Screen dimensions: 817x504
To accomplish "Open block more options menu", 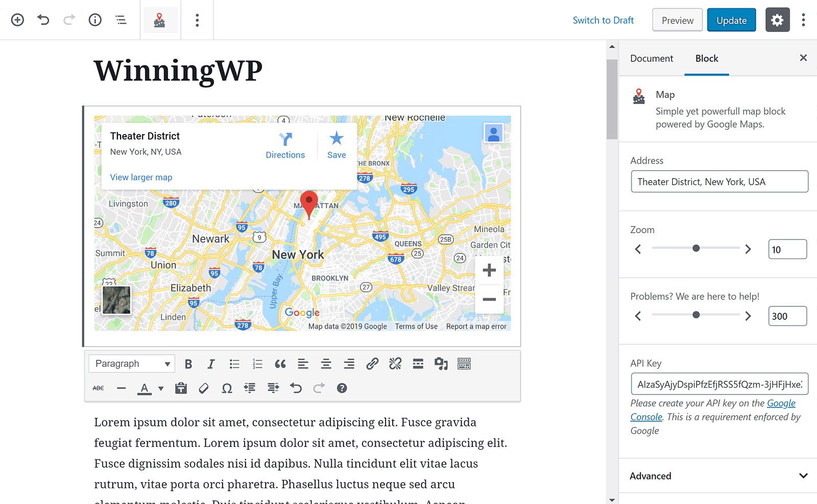I will (x=197, y=20).
